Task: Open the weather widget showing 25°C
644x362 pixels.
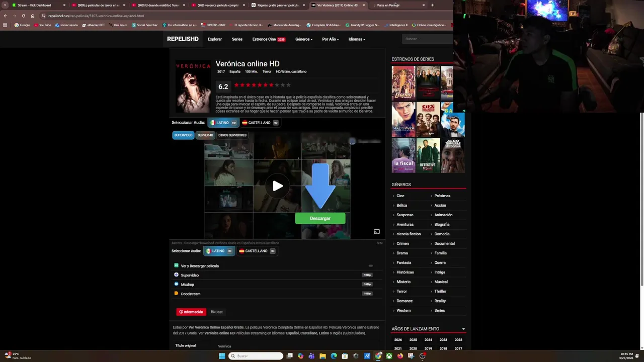Action: click(x=18, y=355)
